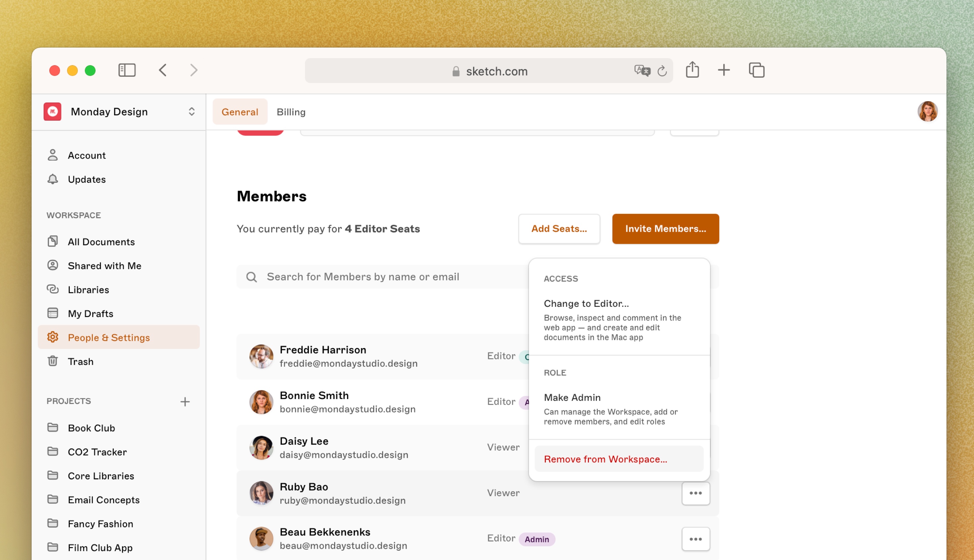Click Beau Bekkenenks' avatar
Viewport: 974px width, 560px height.
pyautogui.click(x=261, y=539)
